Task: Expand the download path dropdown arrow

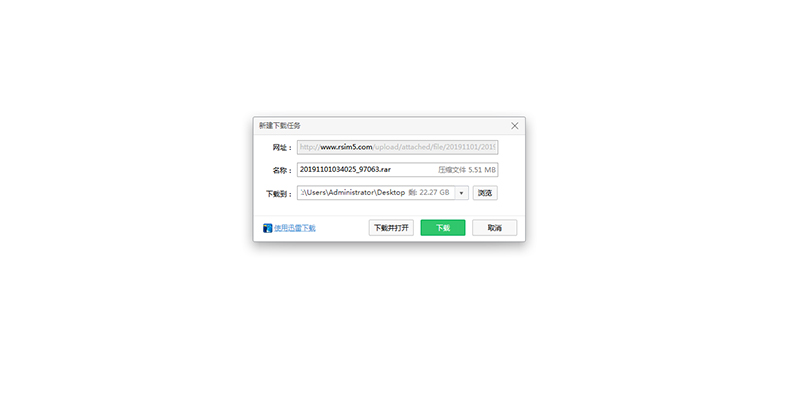Action: [461, 193]
